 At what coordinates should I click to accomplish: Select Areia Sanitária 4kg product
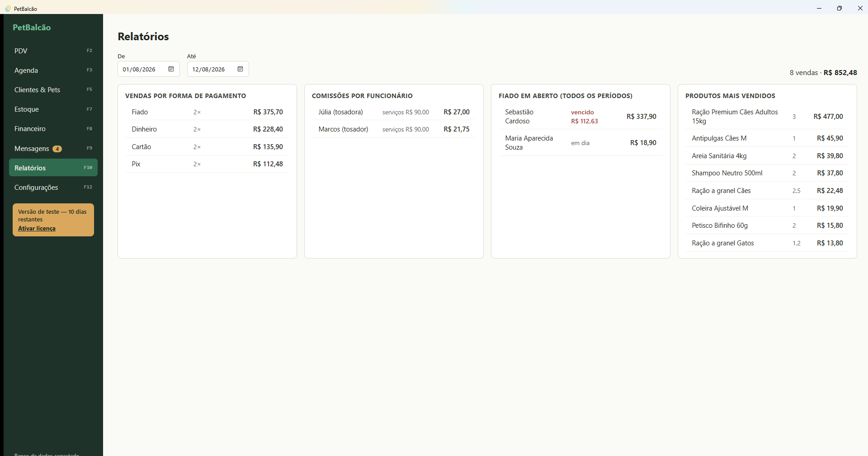point(767,156)
